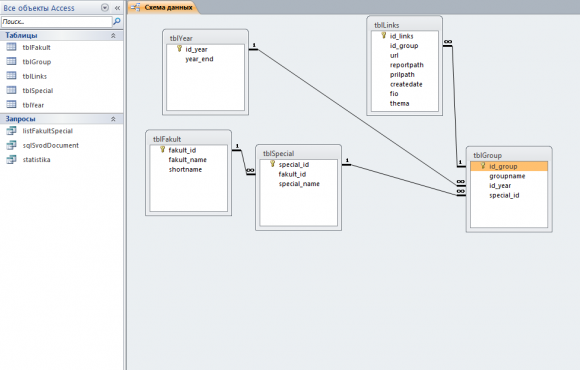Select the id_year field in tblYear
This screenshot has height=370, width=580.
point(196,49)
